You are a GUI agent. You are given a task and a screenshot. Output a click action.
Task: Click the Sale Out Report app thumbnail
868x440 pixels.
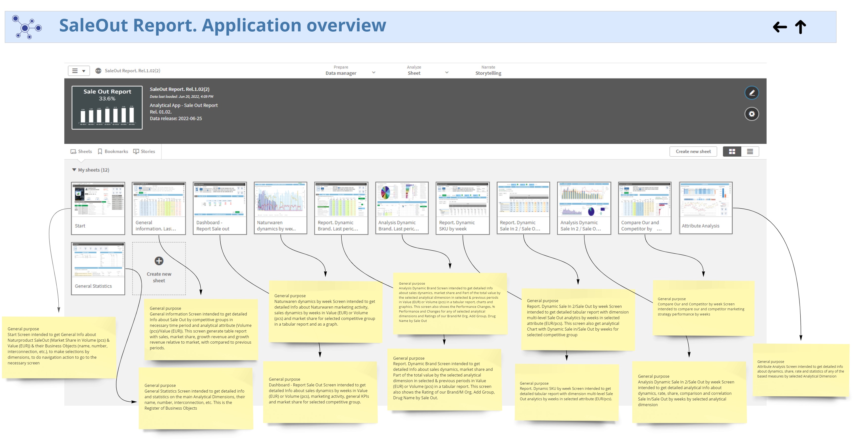coord(107,107)
